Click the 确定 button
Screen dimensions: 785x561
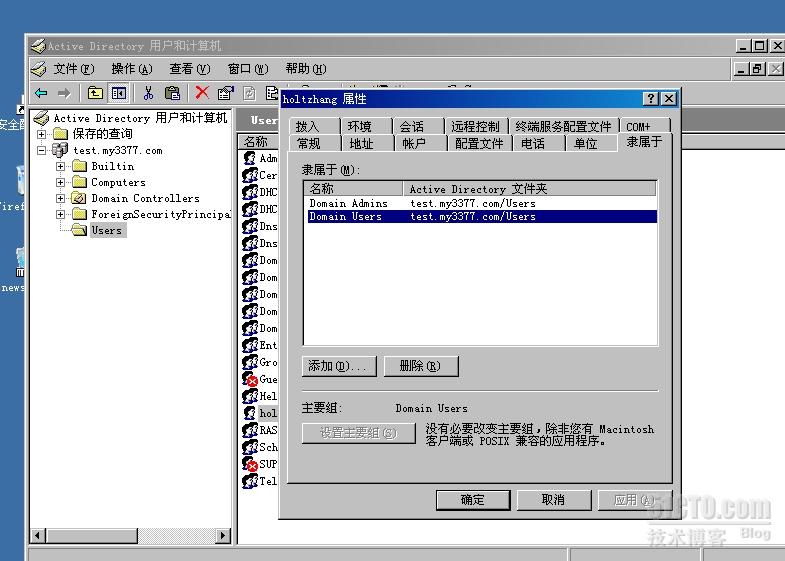tap(473, 499)
